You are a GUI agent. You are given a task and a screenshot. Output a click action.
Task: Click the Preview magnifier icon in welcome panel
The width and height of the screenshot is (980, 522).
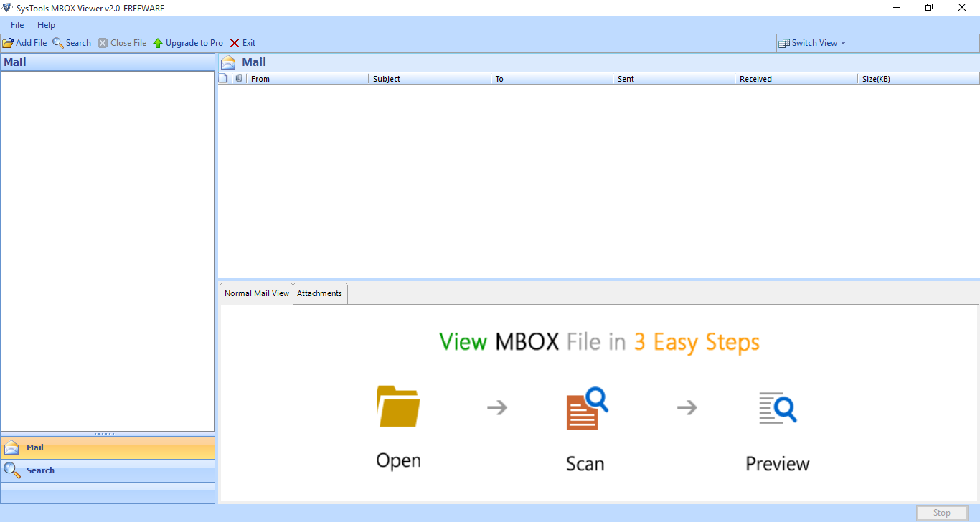pos(778,407)
